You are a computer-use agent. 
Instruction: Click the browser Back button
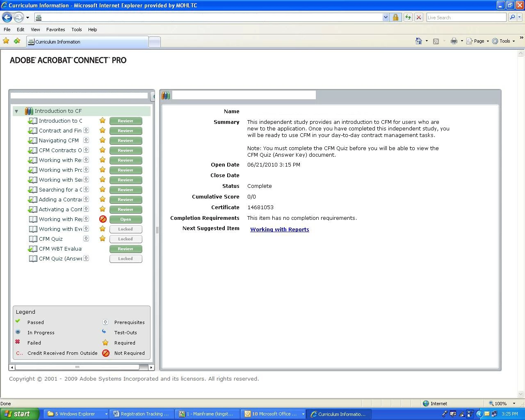click(7, 17)
